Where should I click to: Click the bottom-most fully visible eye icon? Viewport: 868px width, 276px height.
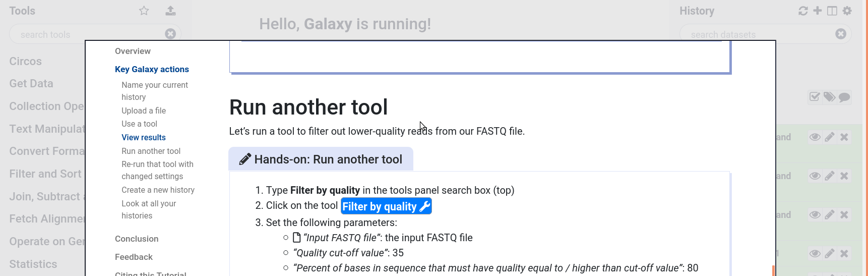[x=815, y=254]
